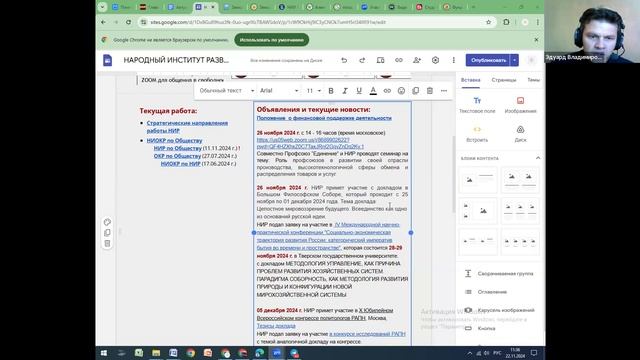Switch to the Pages tab
Viewport: 640px width, 360px height.
504,80
